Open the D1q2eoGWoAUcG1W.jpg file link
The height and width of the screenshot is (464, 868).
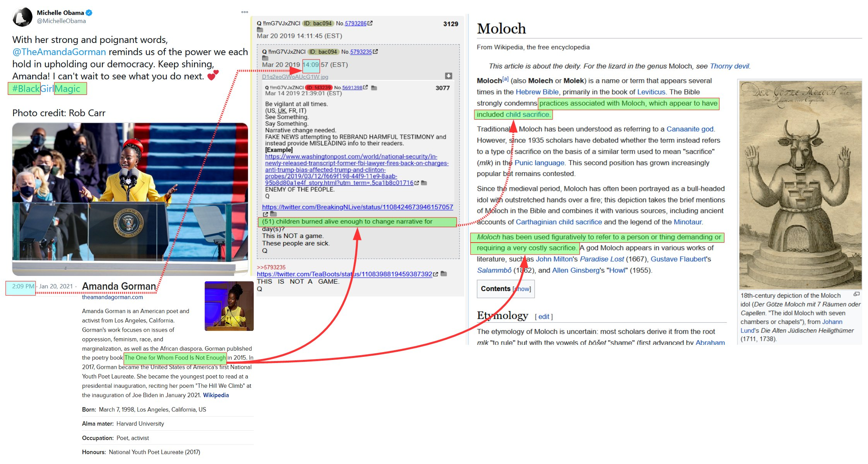click(295, 77)
